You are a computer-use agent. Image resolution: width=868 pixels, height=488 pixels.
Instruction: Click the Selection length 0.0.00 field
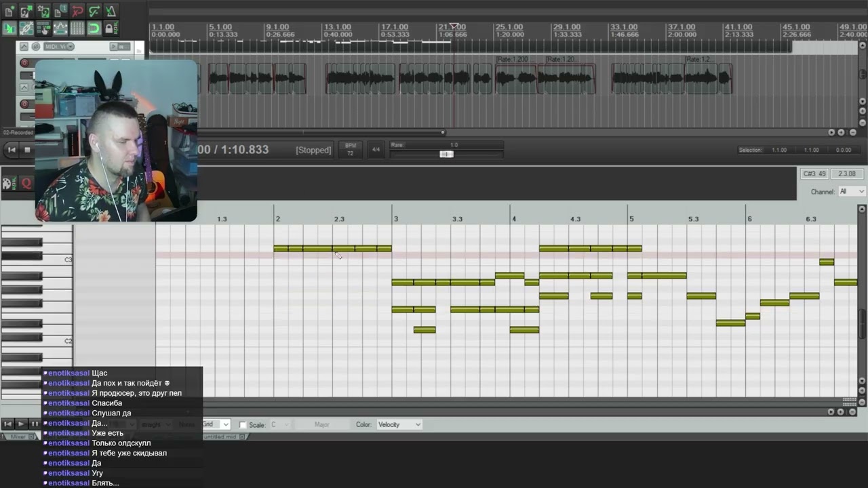(x=844, y=150)
